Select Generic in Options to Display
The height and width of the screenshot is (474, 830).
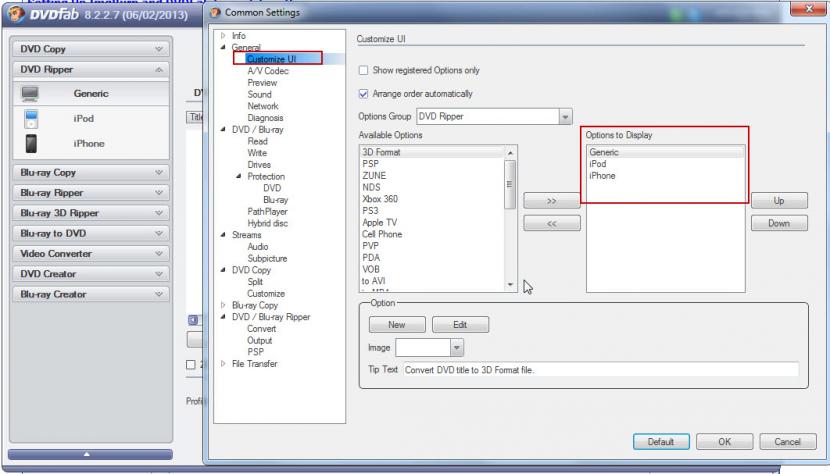665,152
